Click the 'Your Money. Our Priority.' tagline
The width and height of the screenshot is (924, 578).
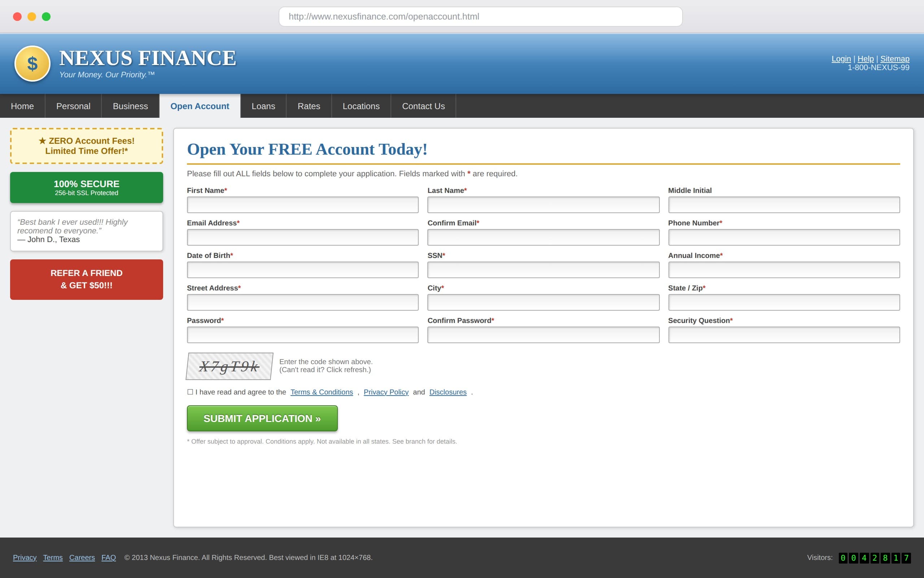(107, 74)
